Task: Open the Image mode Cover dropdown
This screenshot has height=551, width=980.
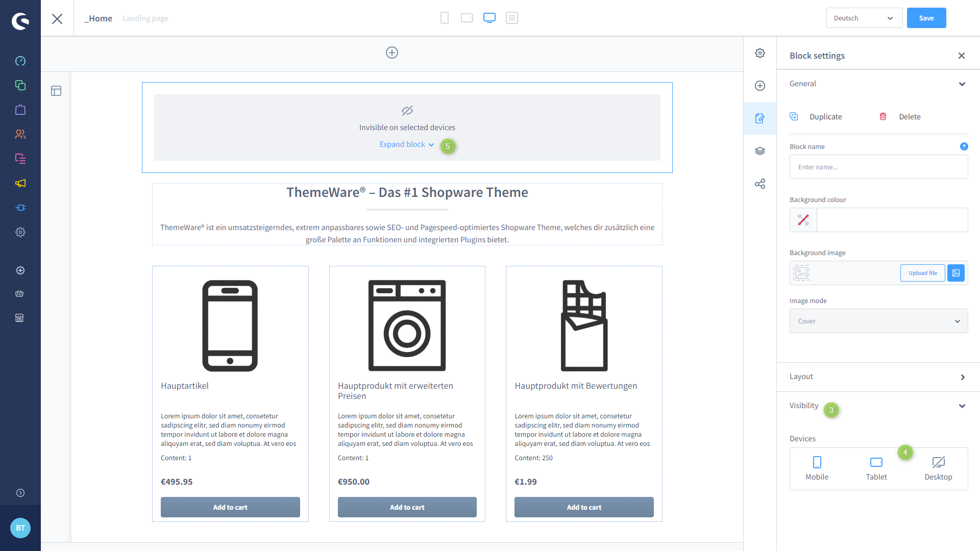Action: (x=879, y=321)
